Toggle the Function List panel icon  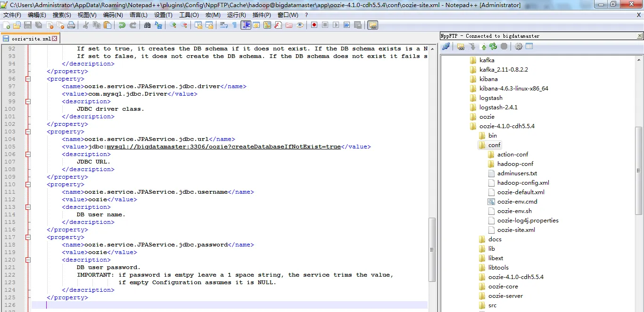[278, 25]
